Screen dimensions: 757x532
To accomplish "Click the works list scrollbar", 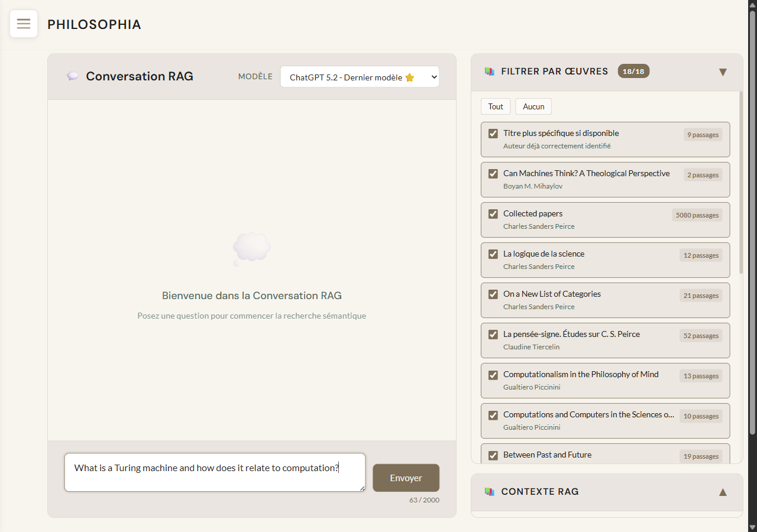I will pyautogui.click(x=741, y=183).
